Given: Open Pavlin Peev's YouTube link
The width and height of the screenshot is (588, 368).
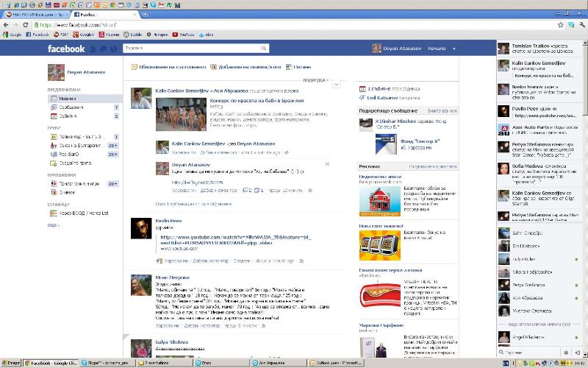Looking at the screenshot, I should (x=235, y=240).
